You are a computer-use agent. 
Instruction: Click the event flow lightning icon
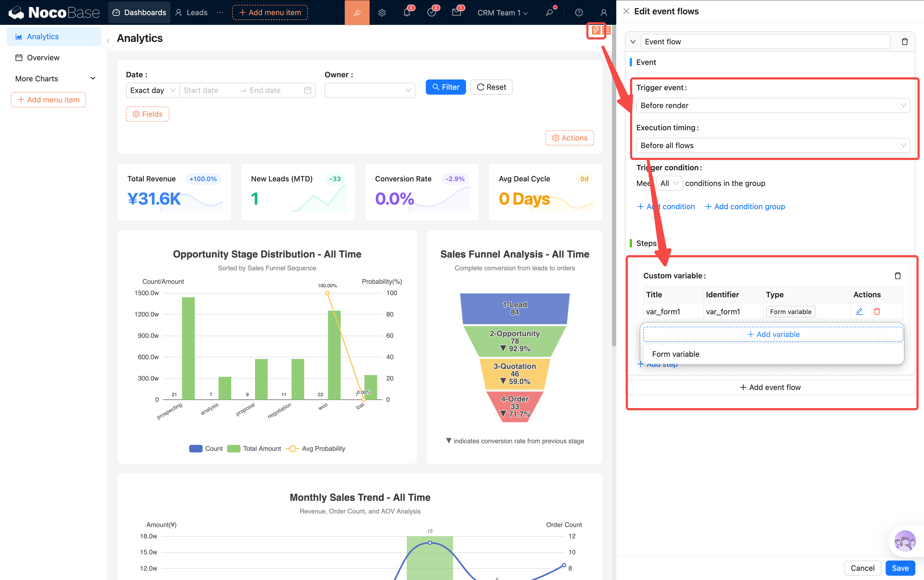(x=596, y=30)
